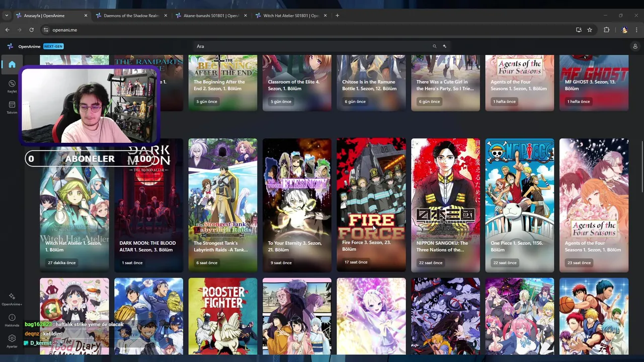This screenshot has height=362, width=644.
Task: Open the Hakkında info icon
Action: click(x=12, y=318)
